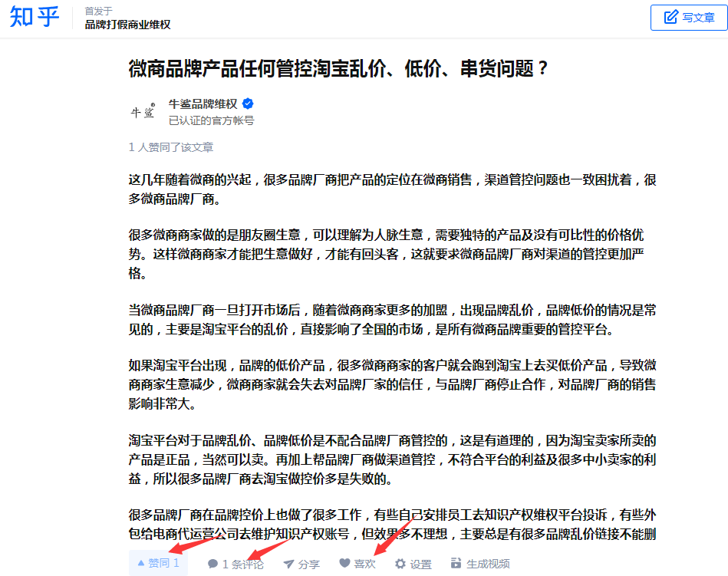Viewport: 728px width, 576px height.
Task: Click 1 人赞同了该文章 text
Action: click(171, 147)
